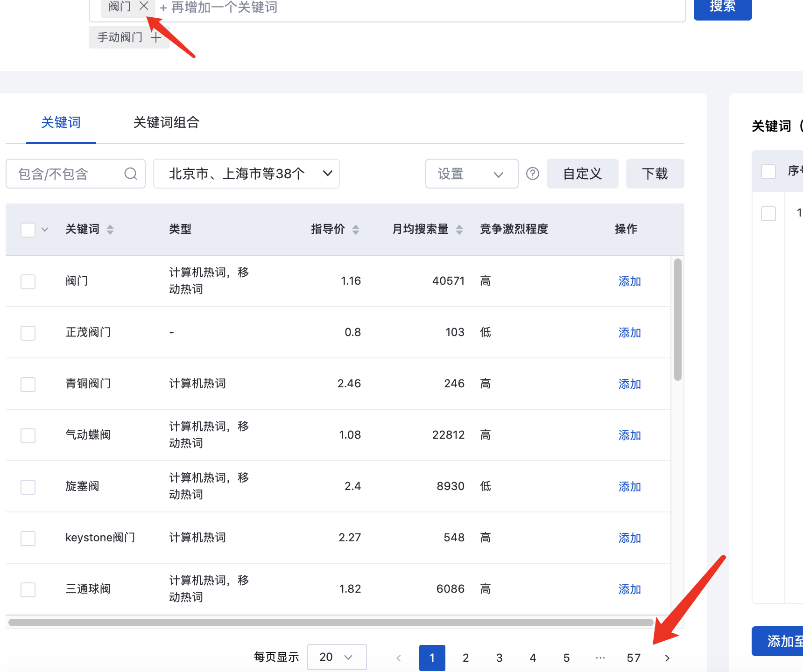Sort by 月均搜索量 column arrows

[459, 230]
